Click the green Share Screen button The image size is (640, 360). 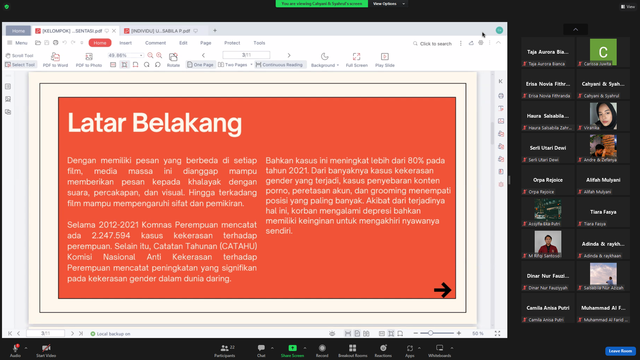[x=292, y=350]
